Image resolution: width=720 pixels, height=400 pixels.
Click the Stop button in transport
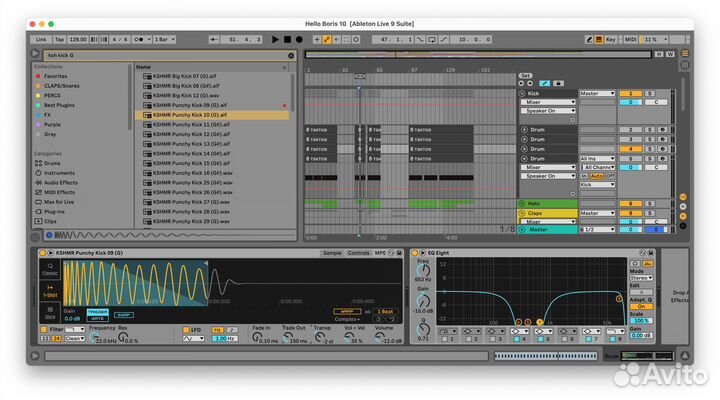(287, 39)
